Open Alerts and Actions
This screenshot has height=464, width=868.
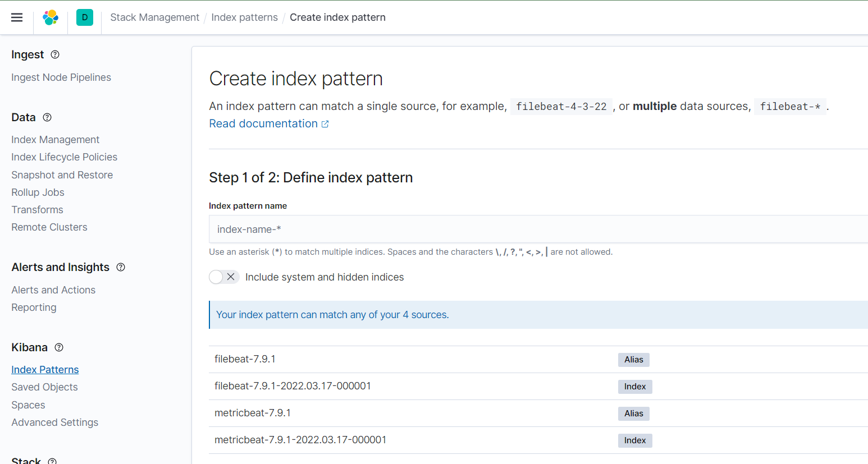point(53,290)
